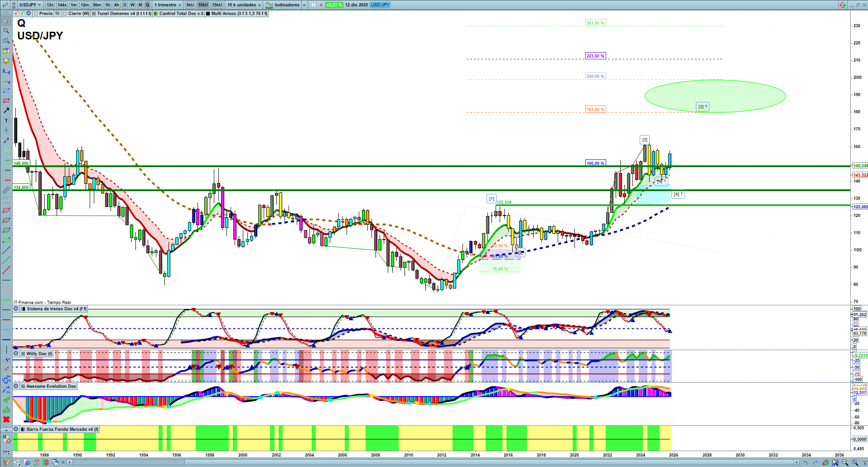Toggle Sistema de trenes Doc v4 visibility box
The height and width of the screenshot is (467, 868).
click(23, 309)
